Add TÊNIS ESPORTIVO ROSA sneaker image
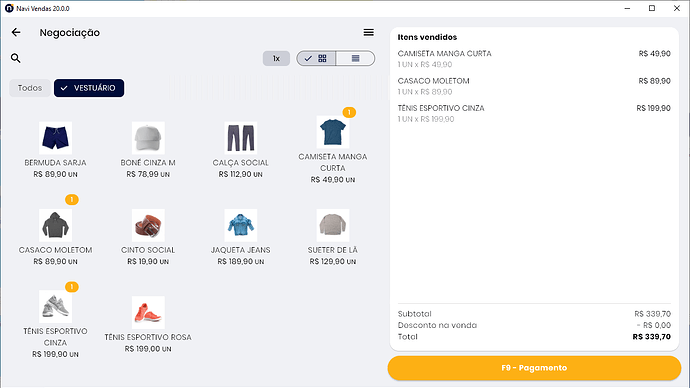690x388 pixels. [148, 312]
